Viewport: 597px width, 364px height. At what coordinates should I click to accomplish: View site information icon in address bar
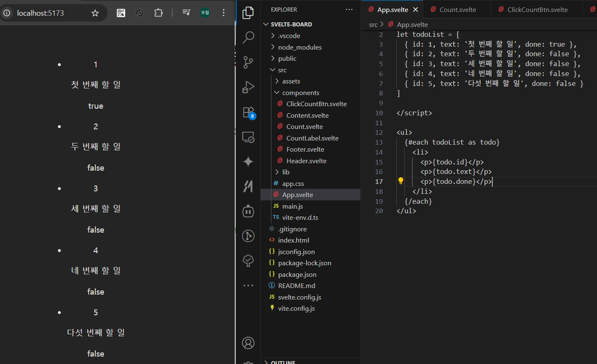coord(7,13)
